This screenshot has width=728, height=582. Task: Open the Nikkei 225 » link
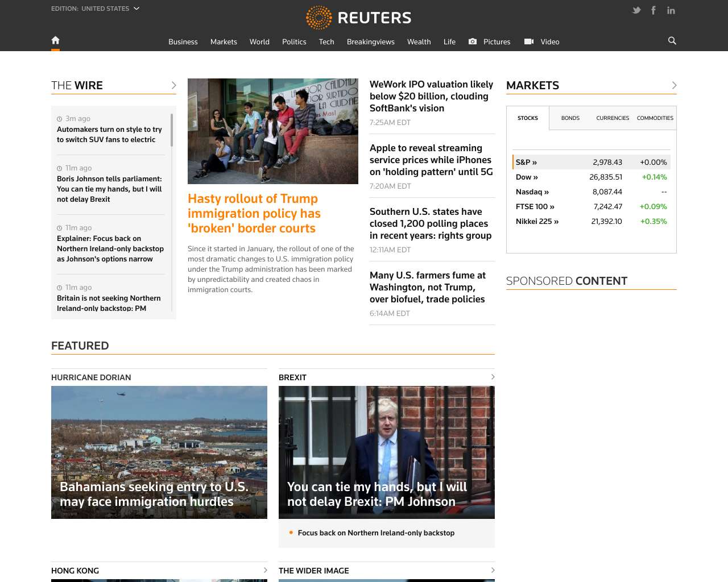point(537,221)
